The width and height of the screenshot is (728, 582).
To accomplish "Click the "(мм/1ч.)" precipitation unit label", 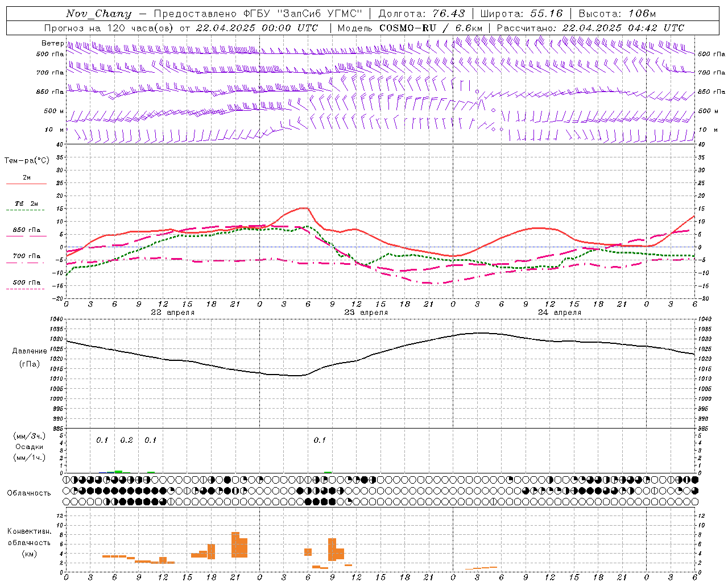I will [x=30, y=458].
